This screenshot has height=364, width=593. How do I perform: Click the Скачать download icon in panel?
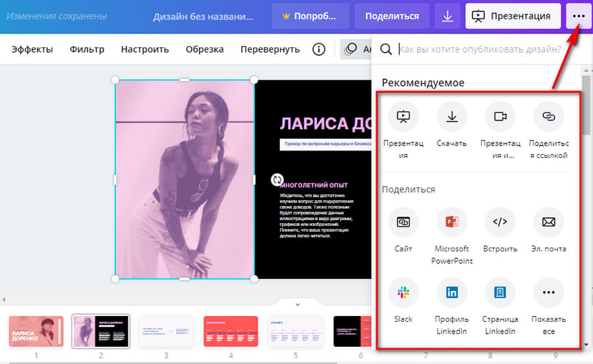click(x=451, y=117)
